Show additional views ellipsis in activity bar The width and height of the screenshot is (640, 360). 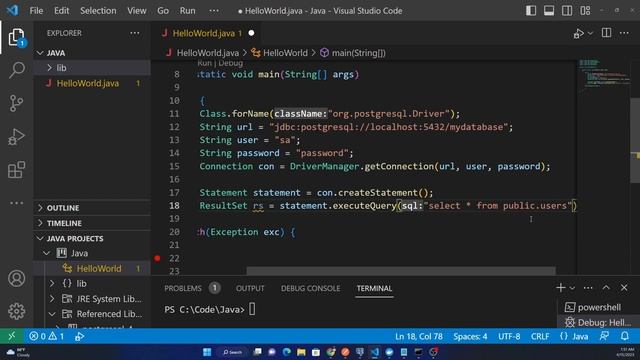coord(16,203)
